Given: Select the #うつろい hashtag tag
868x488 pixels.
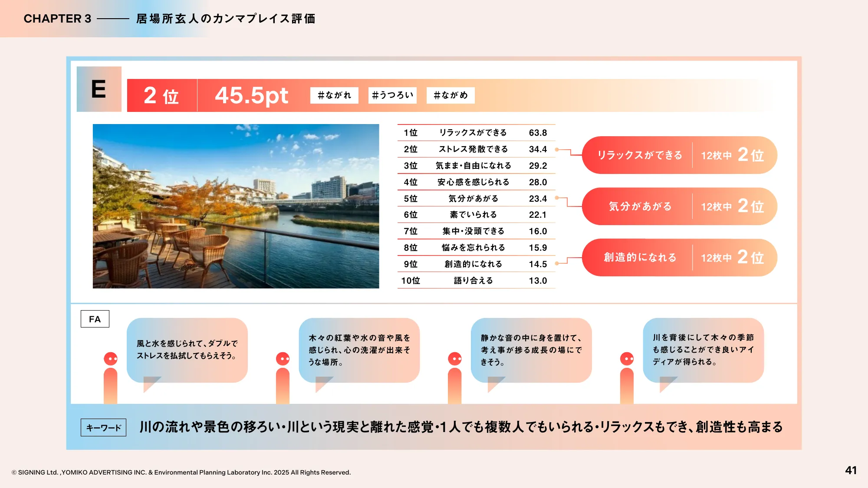Looking at the screenshot, I should [x=392, y=95].
